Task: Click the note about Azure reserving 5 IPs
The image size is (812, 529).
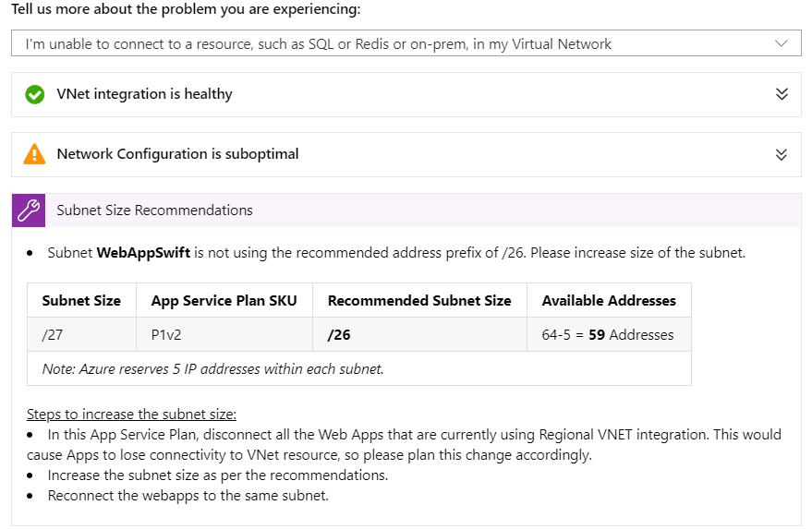Action: coord(212,369)
